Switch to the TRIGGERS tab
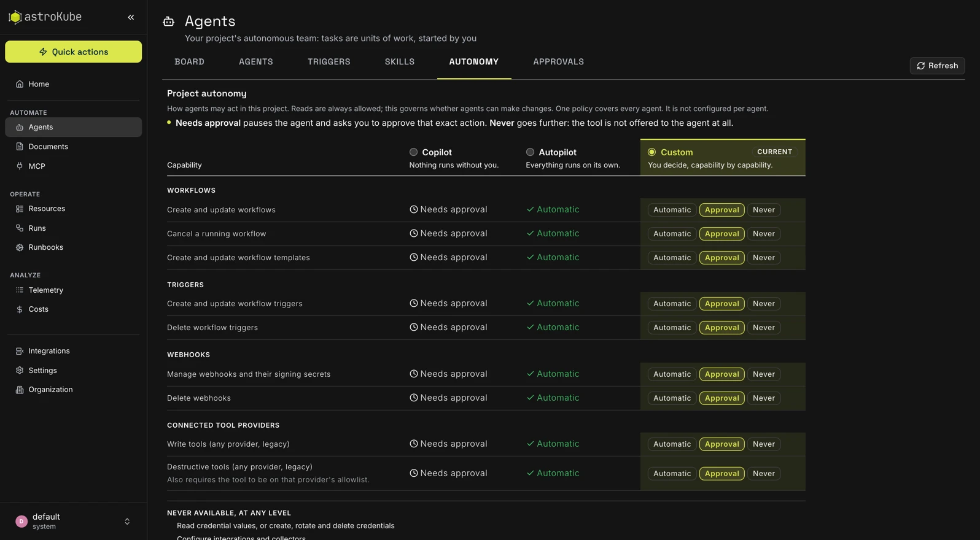The height and width of the screenshot is (540, 980). pos(329,62)
